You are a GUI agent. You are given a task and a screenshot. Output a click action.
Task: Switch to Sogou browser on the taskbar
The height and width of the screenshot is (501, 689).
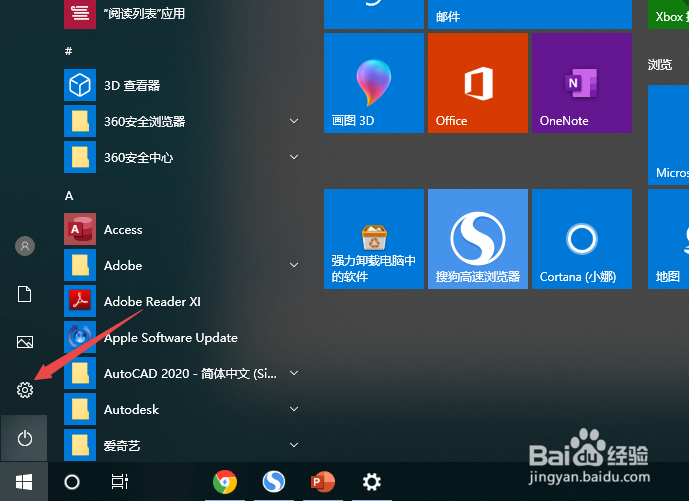click(x=274, y=482)
